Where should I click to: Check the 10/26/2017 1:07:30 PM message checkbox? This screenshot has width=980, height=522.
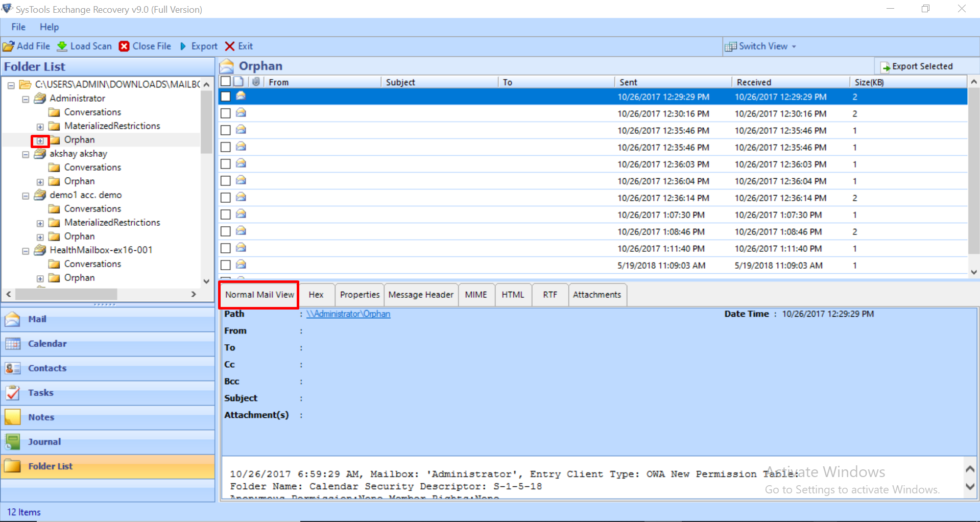(x=225, y=215)
